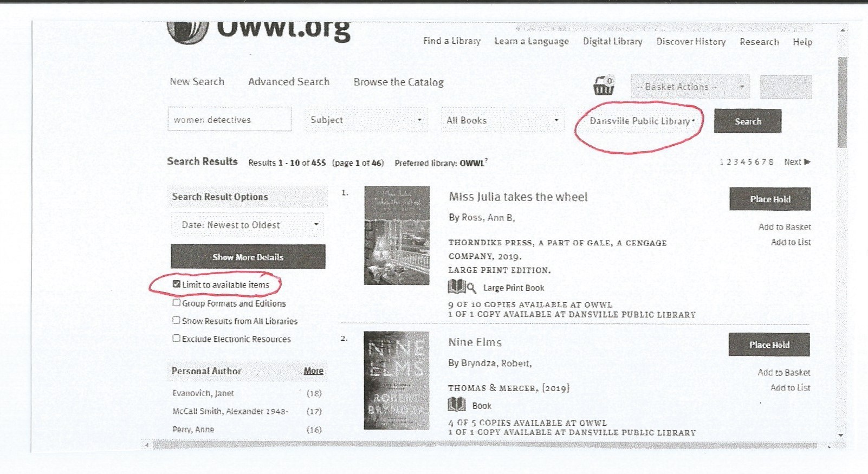This screenshot has width=868, height=474.
Task: Uncheck Limit to available items
Action: click(176, 284)
